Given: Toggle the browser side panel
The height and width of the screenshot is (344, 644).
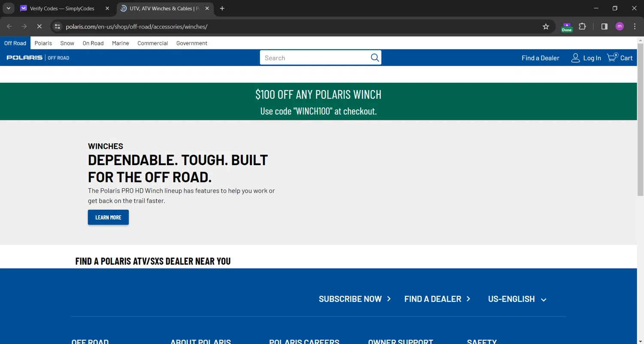Looking at the screenshot, I should [604, 27].
